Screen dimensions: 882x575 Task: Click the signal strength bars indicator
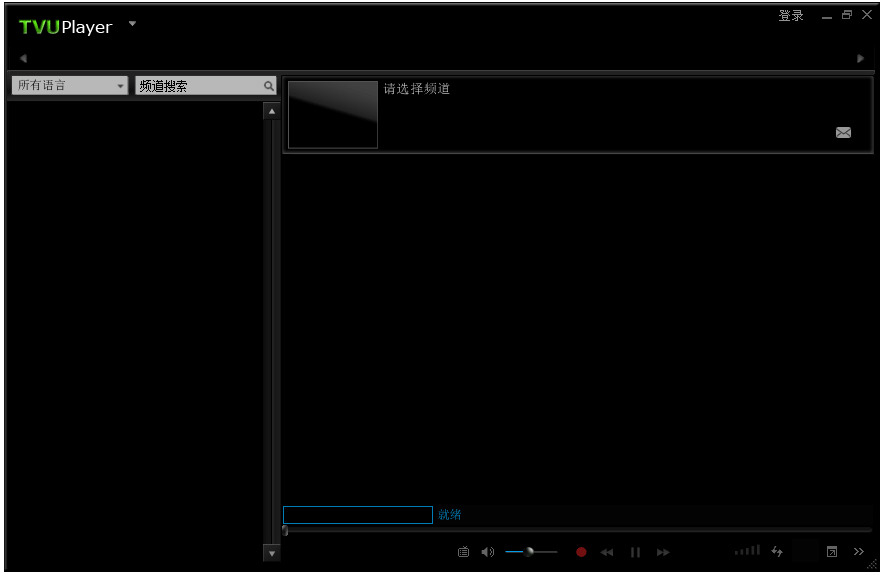click(x=748, y=550)
